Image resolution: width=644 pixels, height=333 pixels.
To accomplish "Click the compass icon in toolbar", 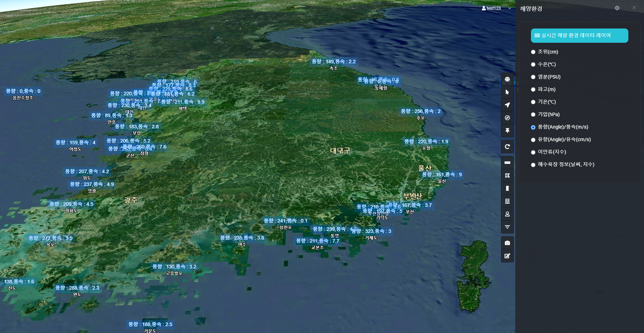I will coord(507,118).
